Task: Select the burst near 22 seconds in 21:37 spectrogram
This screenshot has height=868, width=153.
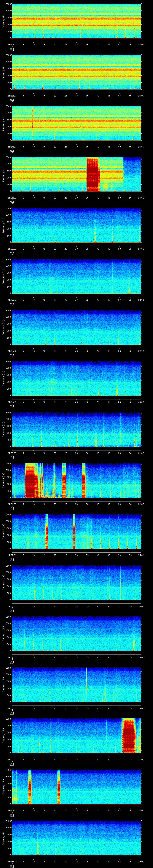Action: 59,787
